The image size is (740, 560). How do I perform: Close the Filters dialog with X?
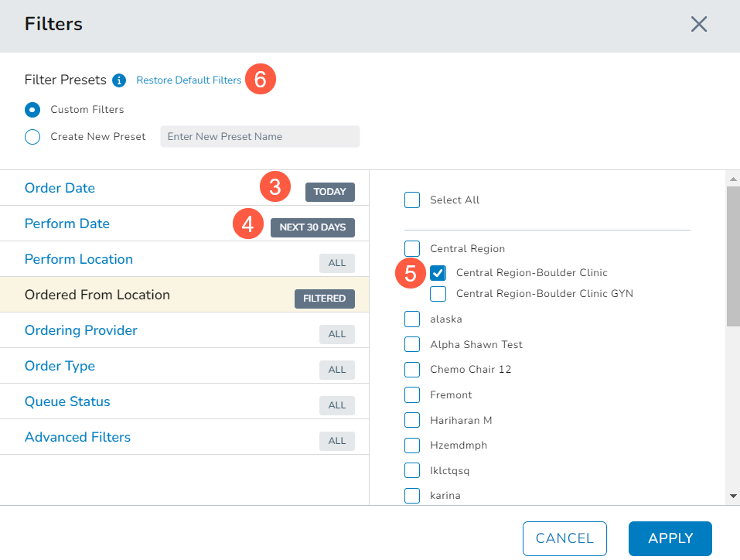click(x=699, y=24)
